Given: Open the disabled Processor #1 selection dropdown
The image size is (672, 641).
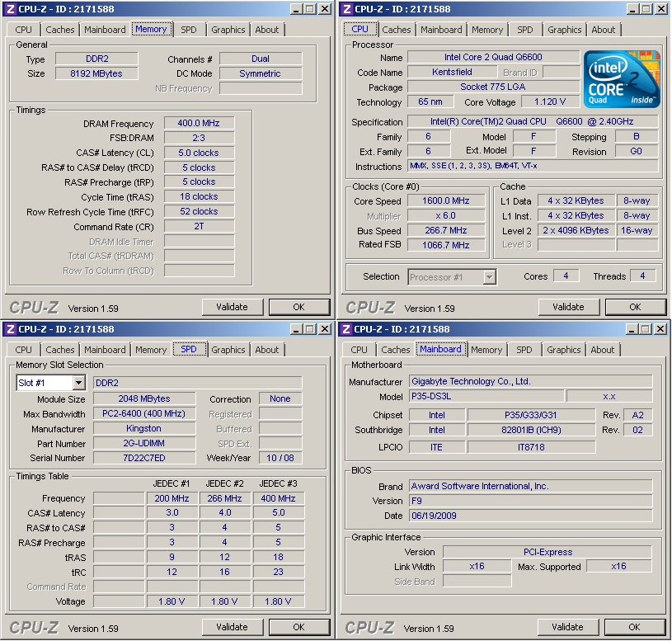Looking at the screenshot, I should [x=489, y=277].
